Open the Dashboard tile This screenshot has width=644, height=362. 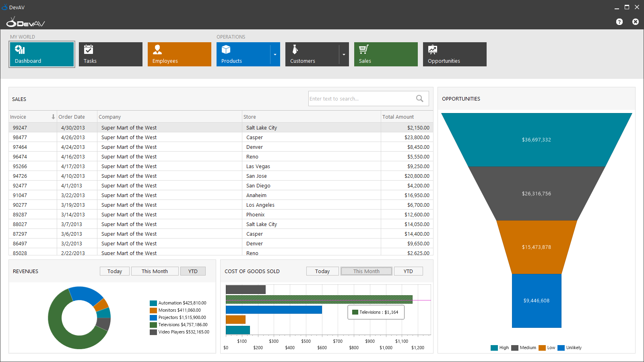coord(42,54)
